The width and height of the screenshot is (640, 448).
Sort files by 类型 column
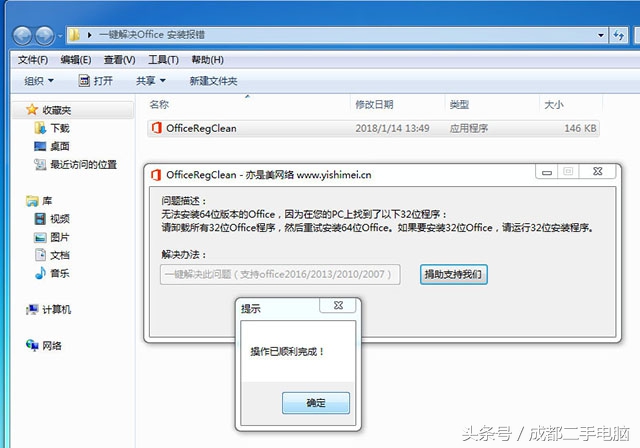459,105
